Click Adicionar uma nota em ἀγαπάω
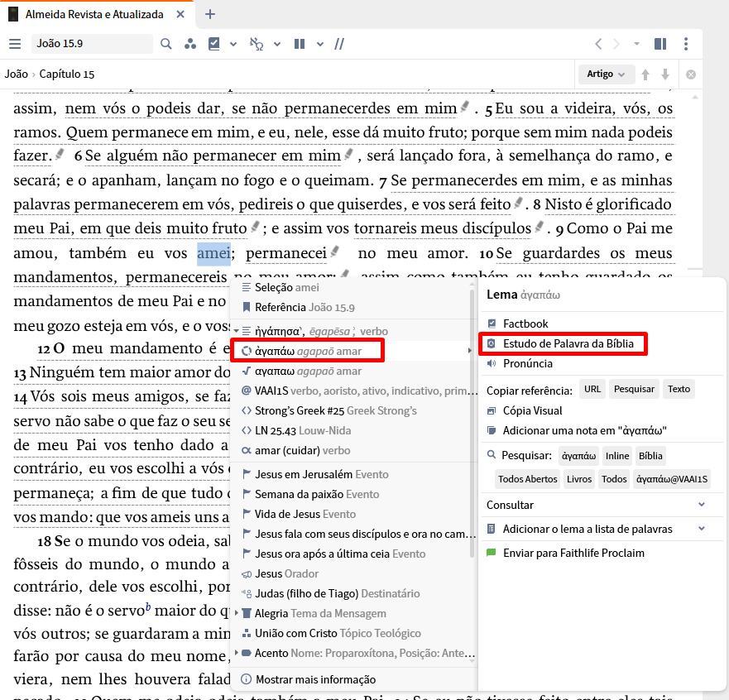The height and width of the screenshot is (700, 729). tap(585, 431)
